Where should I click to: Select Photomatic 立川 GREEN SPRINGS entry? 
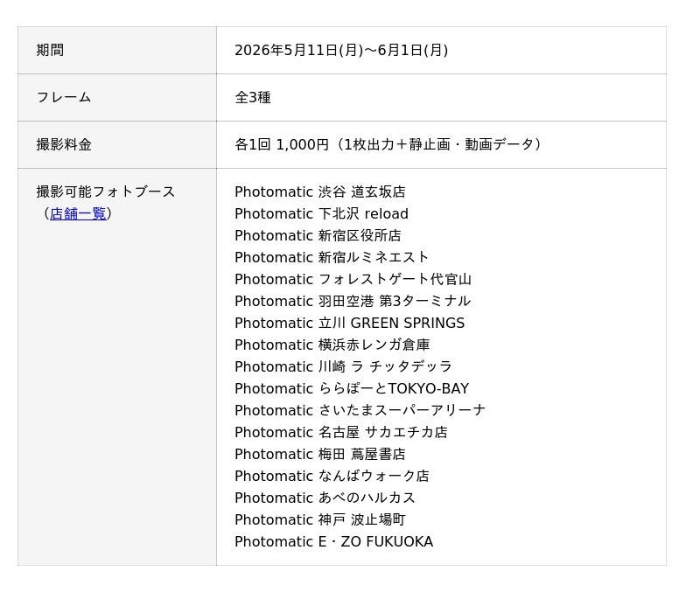[x=349, y=323]
